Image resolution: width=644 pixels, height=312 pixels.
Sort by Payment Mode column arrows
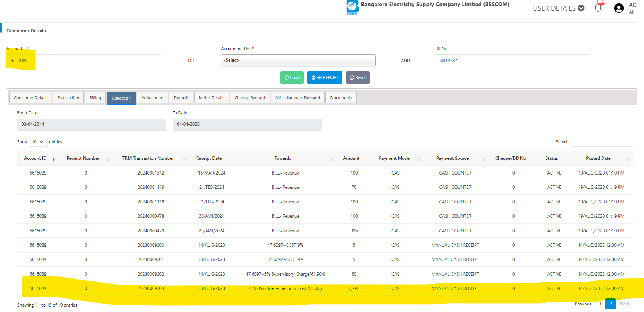(x=418, y=159)
